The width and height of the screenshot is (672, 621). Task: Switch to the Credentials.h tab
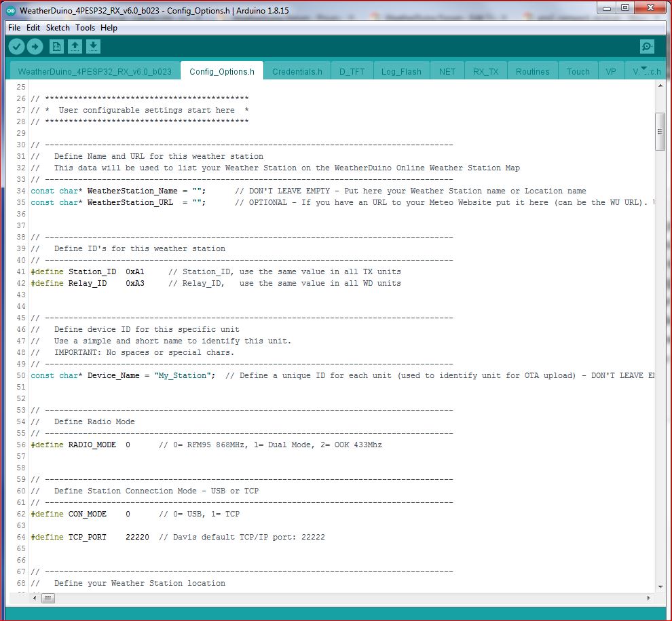pyautogui.click(x=297, y=71)
